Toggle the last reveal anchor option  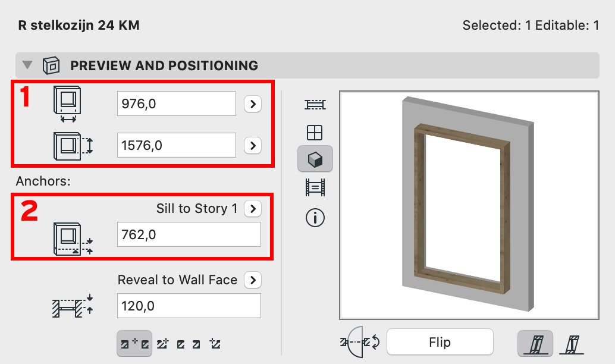(x=215, y=344)
